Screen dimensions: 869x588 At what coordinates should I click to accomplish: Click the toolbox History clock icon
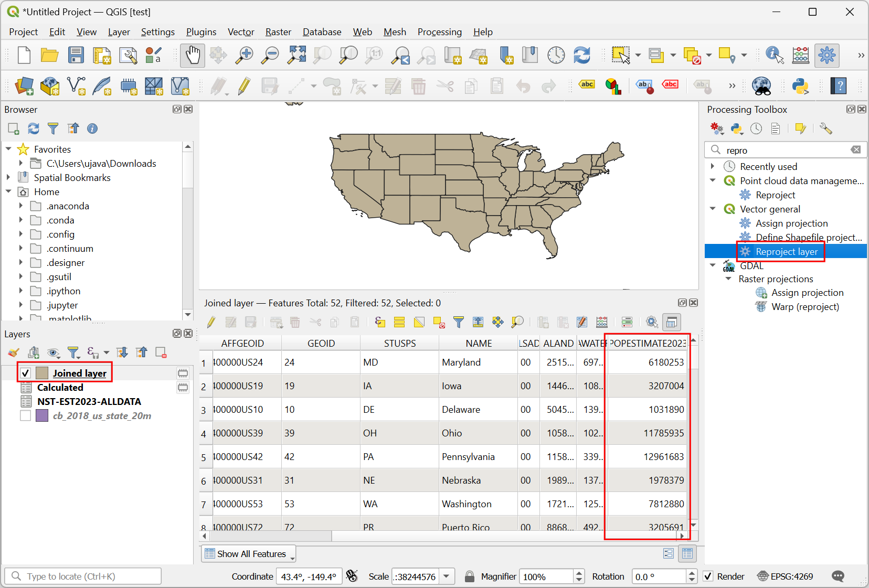(756, 129)
